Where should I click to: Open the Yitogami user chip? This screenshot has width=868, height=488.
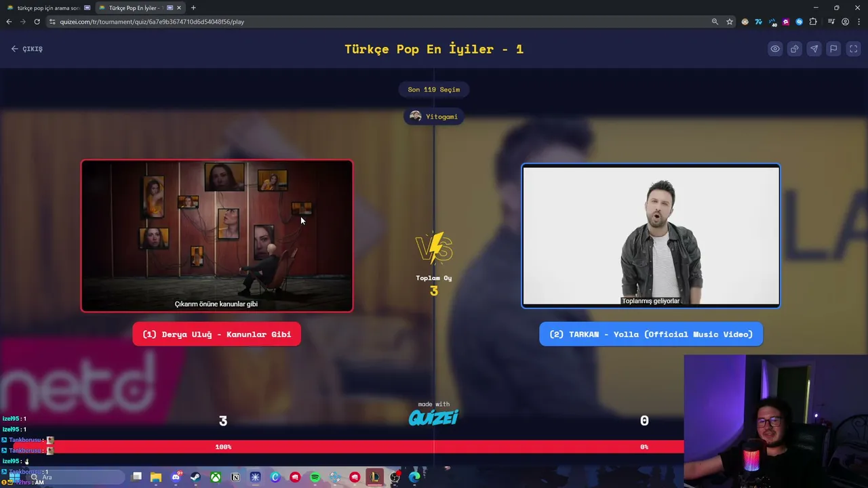click(x=434, y=117)
